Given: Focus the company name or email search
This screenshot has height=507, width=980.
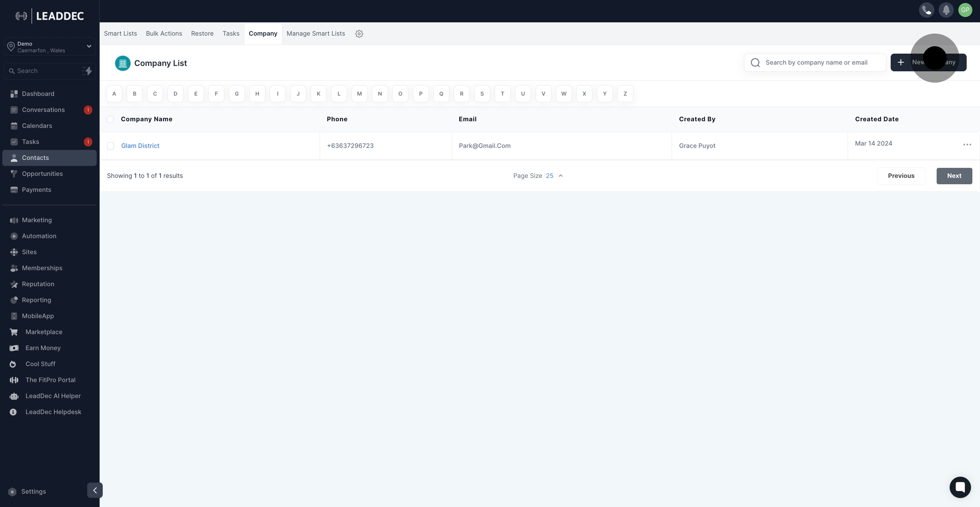Looking at the screenshot, I should pyautogui.click(x=815, y=62).
